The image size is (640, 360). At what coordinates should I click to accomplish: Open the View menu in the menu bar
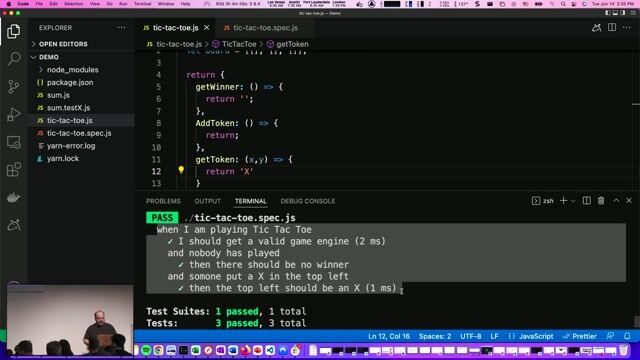tap(95, 4)
